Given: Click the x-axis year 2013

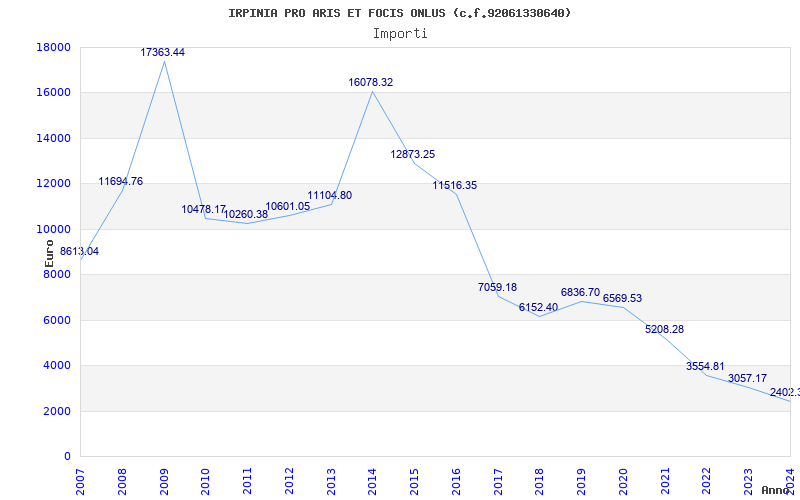Looking at the screenshot, I should click(x=331, y=482).
